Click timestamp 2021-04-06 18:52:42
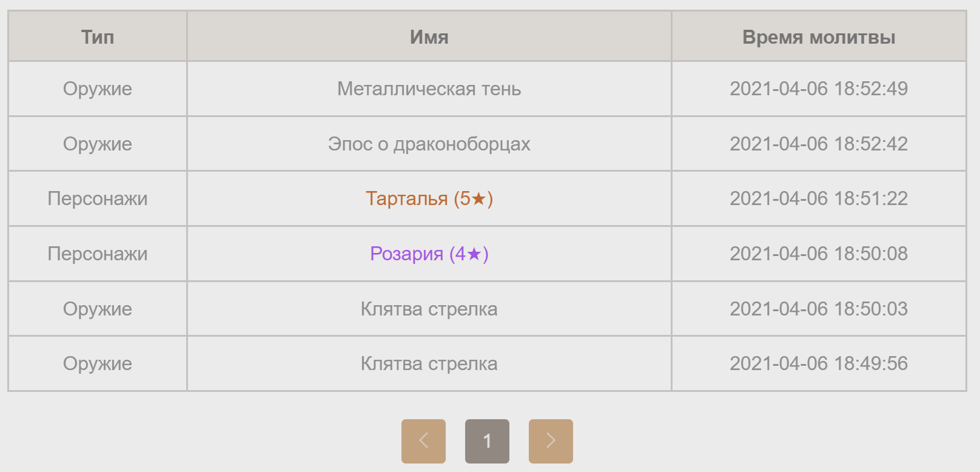Viewport: 980px width, 472px height. coord(819,144)
